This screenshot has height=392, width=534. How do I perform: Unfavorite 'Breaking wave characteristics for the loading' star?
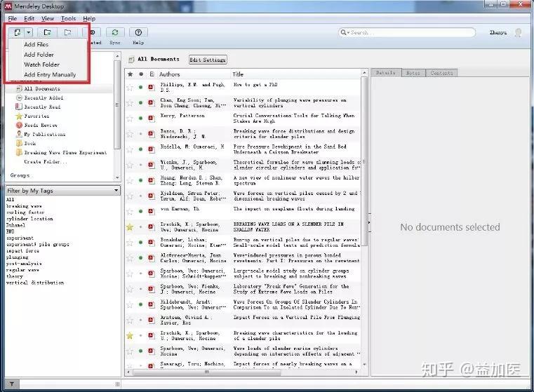(130, 335)
